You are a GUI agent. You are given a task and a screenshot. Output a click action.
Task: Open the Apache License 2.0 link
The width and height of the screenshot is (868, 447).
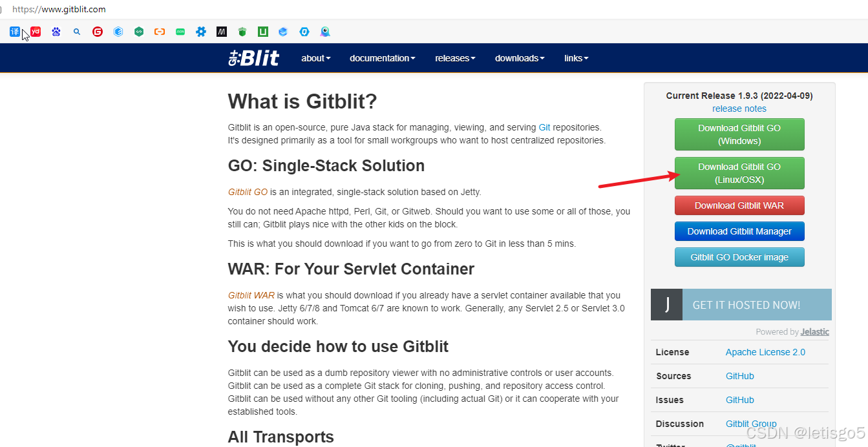[x=765, y=352]
